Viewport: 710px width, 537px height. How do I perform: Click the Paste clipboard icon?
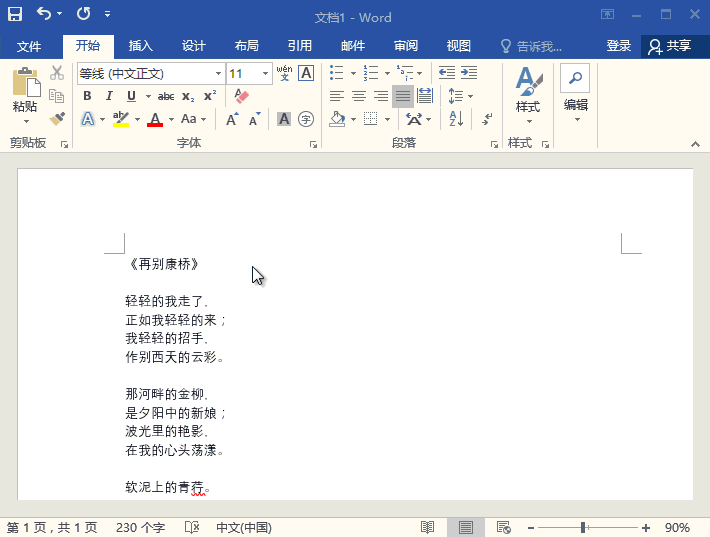[25, 83]
